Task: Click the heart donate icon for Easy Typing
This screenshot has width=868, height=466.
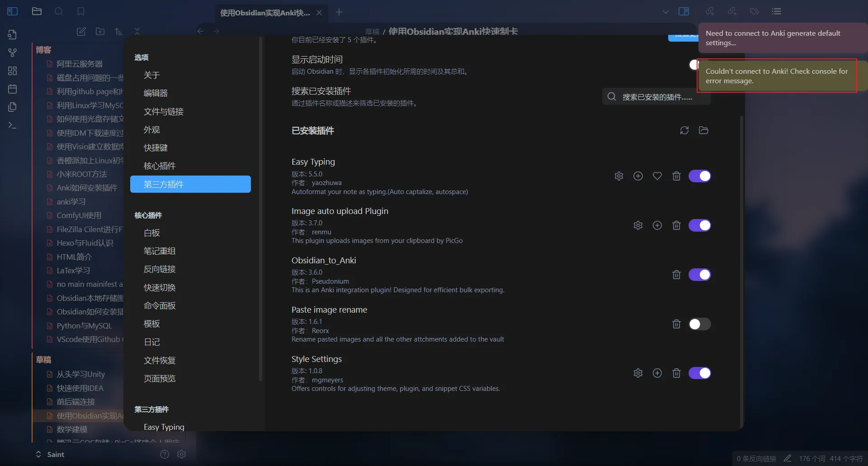Action: click(657, 176)
